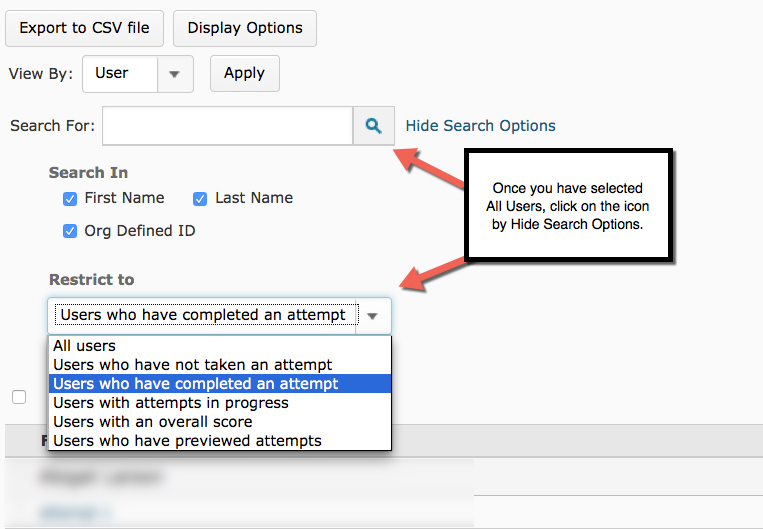Click the View By dropdown arrow
This screenshot has width=763, height=529.
tap(175, 74)
